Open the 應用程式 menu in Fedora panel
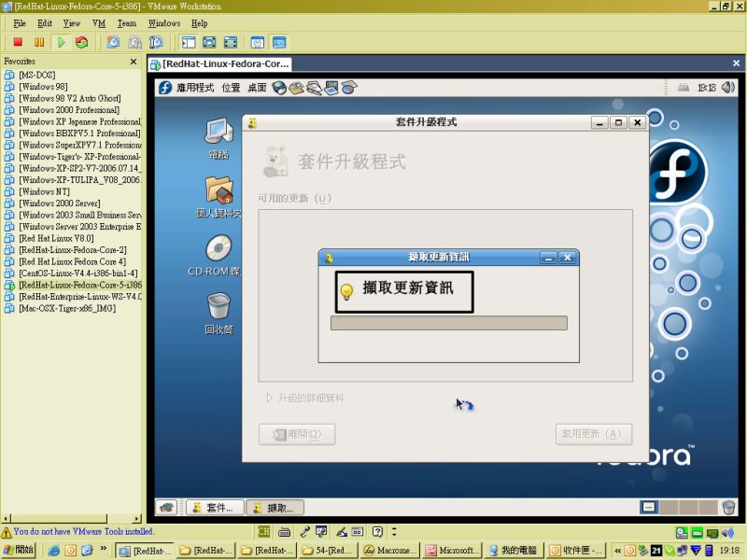This screenshot has height=560, width=747. point(195,88)
